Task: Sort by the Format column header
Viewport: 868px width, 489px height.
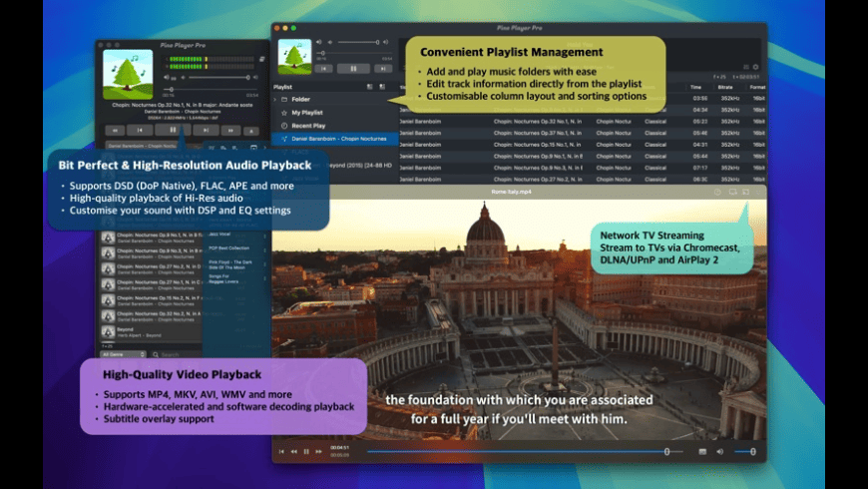Action: point(756,87)
